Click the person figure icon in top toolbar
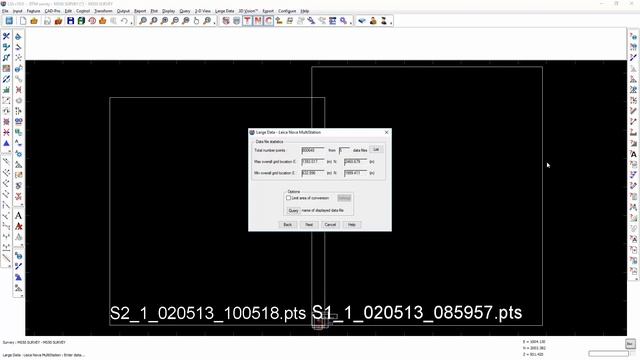Viewport: 640px width, 360px height. click(x=373, y=21)
